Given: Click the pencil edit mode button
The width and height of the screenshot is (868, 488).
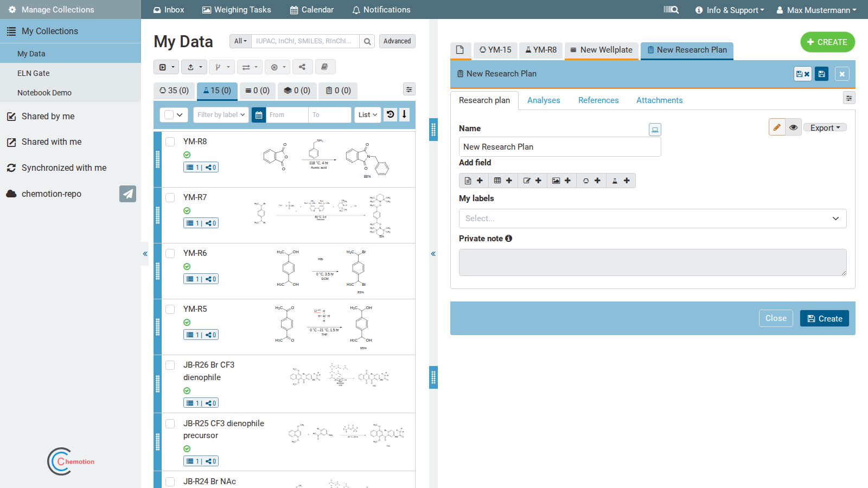Looking at the screenshot, I should click(777, 127).
